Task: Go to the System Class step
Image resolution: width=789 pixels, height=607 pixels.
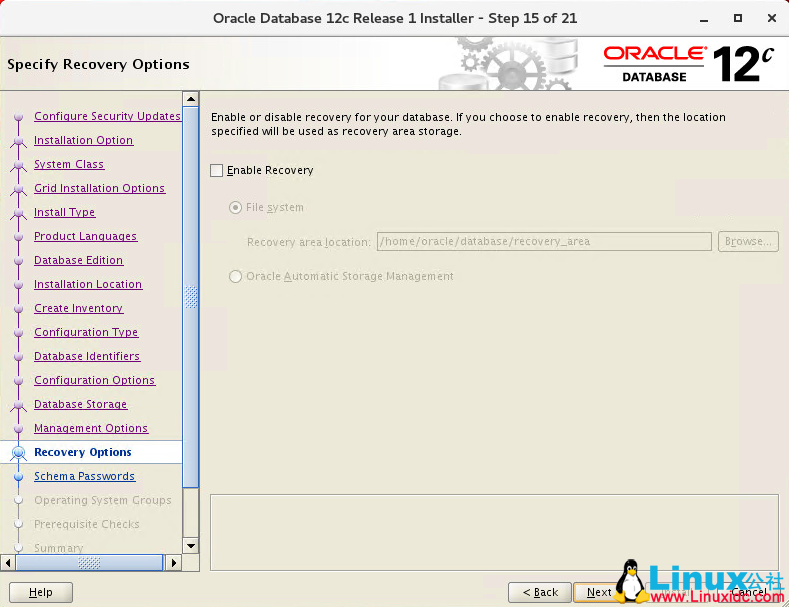Action: (69, 165)
